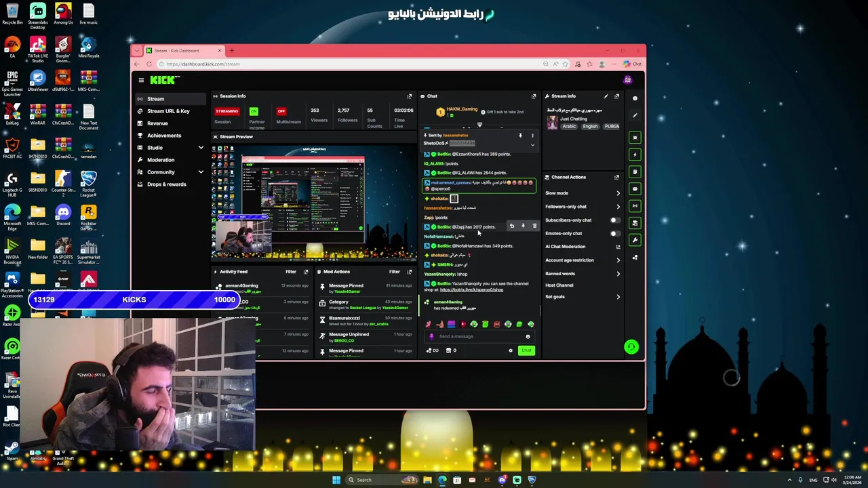This screenshot has height=488, width=868.
Task: Expand Set goals option
Action: tap(618, 297)
